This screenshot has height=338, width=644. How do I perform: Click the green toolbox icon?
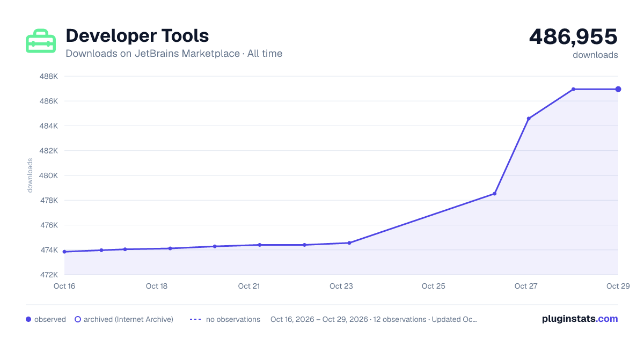[41, 41]
